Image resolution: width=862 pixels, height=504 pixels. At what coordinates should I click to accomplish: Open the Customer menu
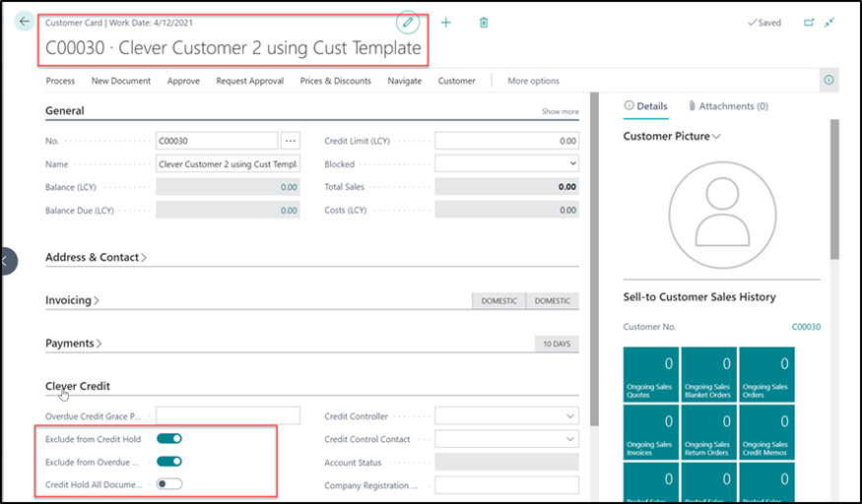point(456,81)
